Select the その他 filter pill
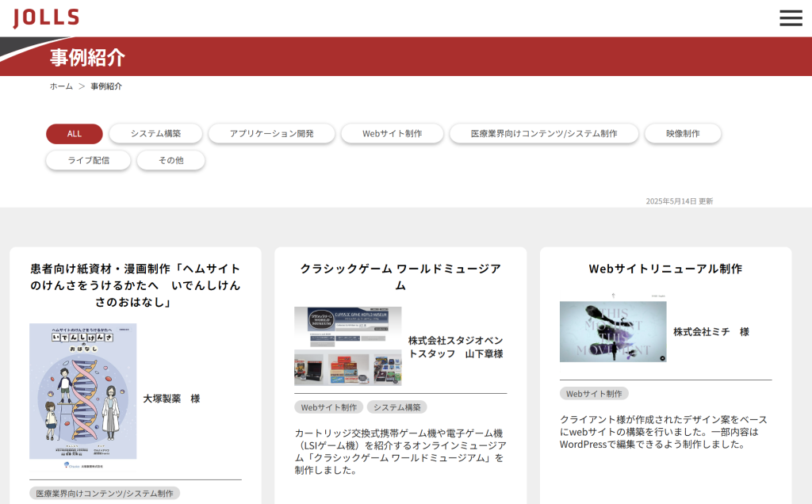The image size is (812, 504). tap(170, 160)
